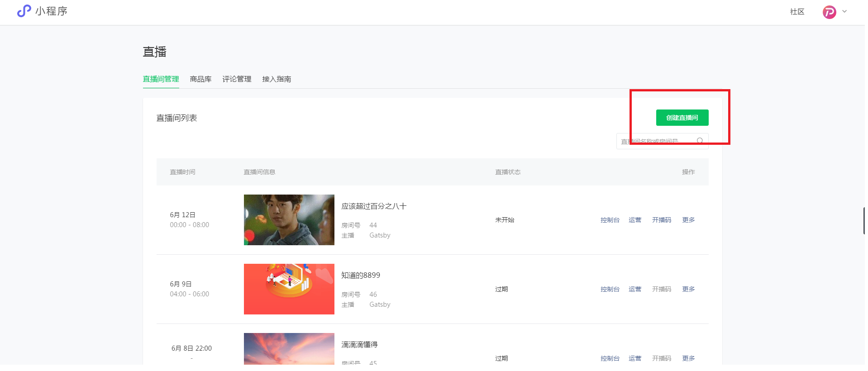868x371 pixels.
Task: Open the 评论管理 tab
Action: tap(237, 79)
